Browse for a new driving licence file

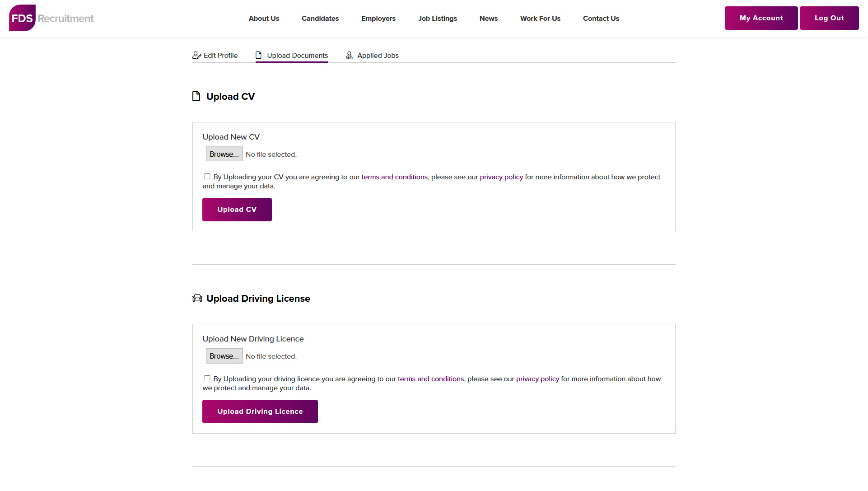coord(224,356)
